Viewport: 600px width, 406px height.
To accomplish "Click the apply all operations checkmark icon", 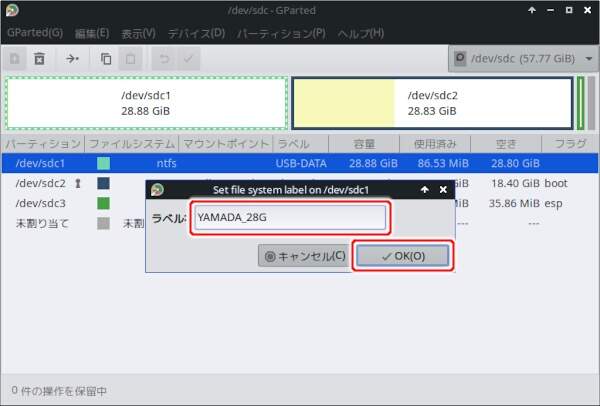I will [188, 59].
